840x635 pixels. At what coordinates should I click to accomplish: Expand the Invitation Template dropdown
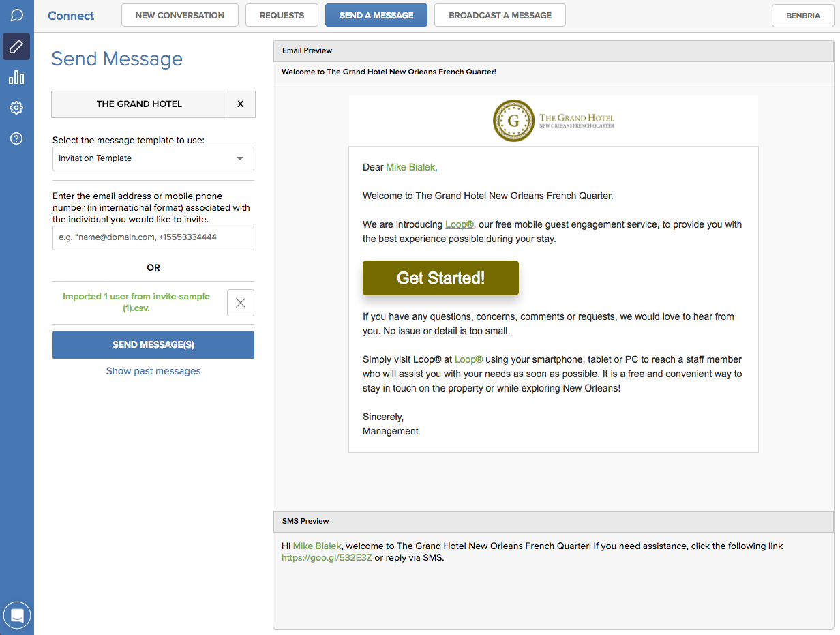click(153, 158)
